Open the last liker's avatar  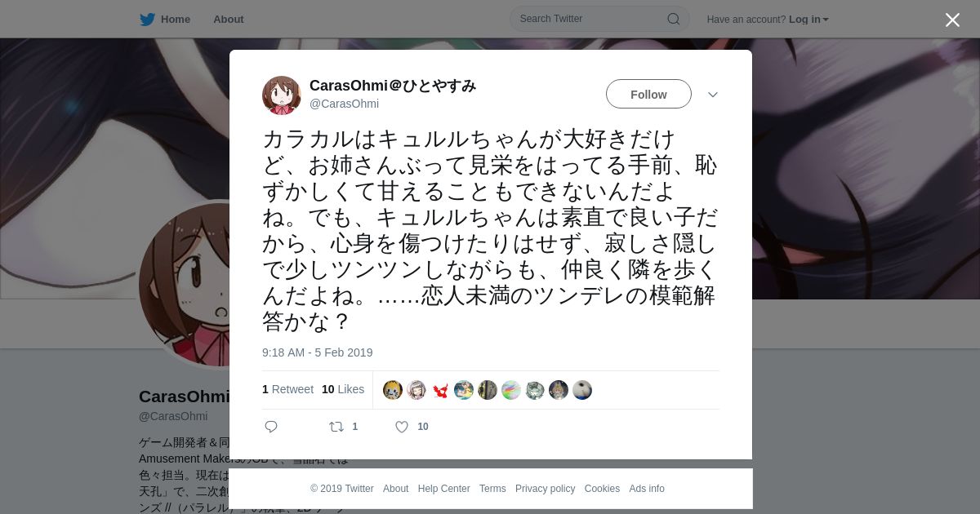[x=582, y=390]
